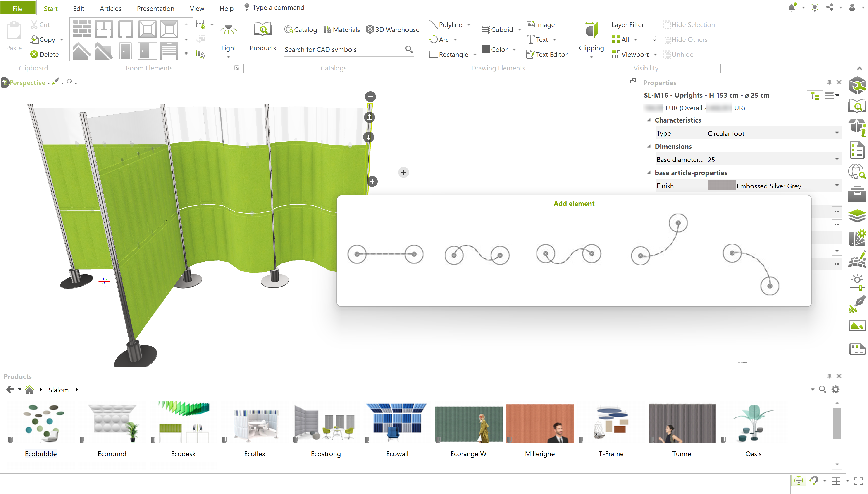This screenshot has width=868, height=494.
Task: Select the upward curve Add element option
Action: pos(659,239)
